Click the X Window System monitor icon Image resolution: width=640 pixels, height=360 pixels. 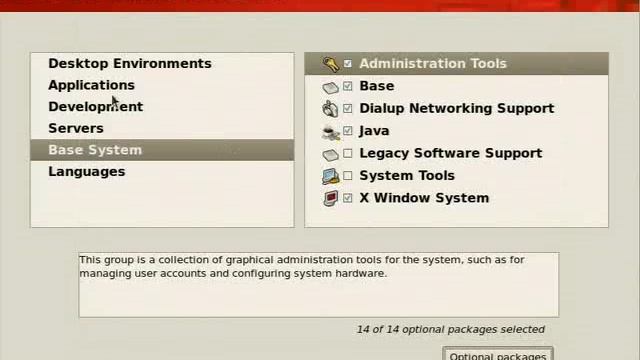pyautogui.click(x=330, y=198)
